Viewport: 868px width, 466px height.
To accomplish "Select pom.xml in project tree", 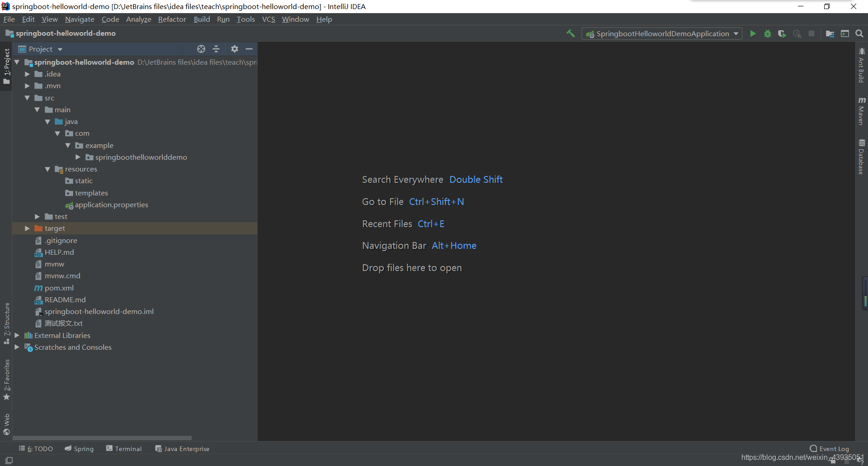I will tap(54, 288).
